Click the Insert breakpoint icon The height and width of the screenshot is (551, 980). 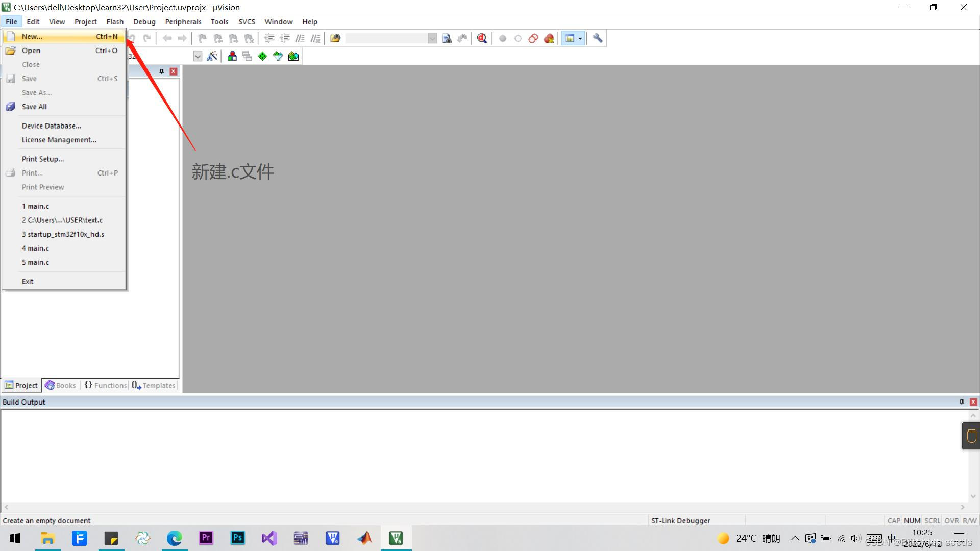coord(502,38)
